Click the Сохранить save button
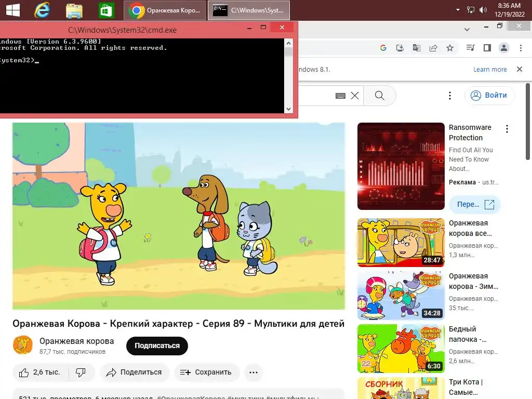Viewport: 532px width, 399px height. 207,373
